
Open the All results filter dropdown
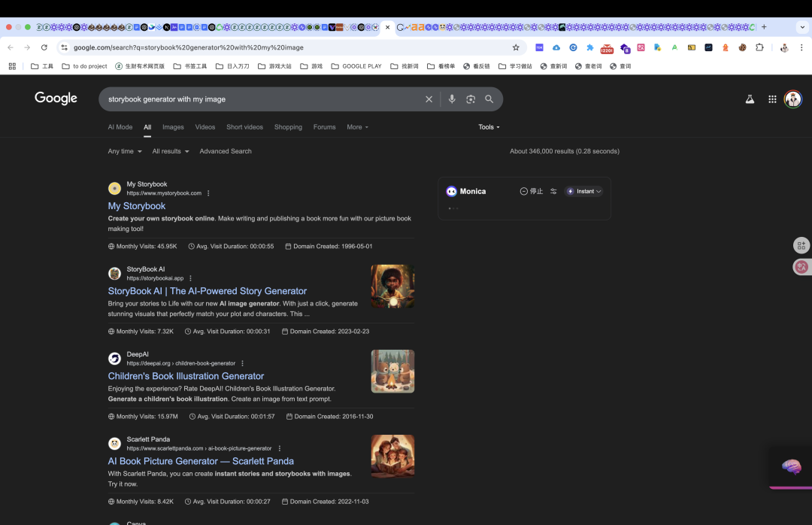pos(171,151)
